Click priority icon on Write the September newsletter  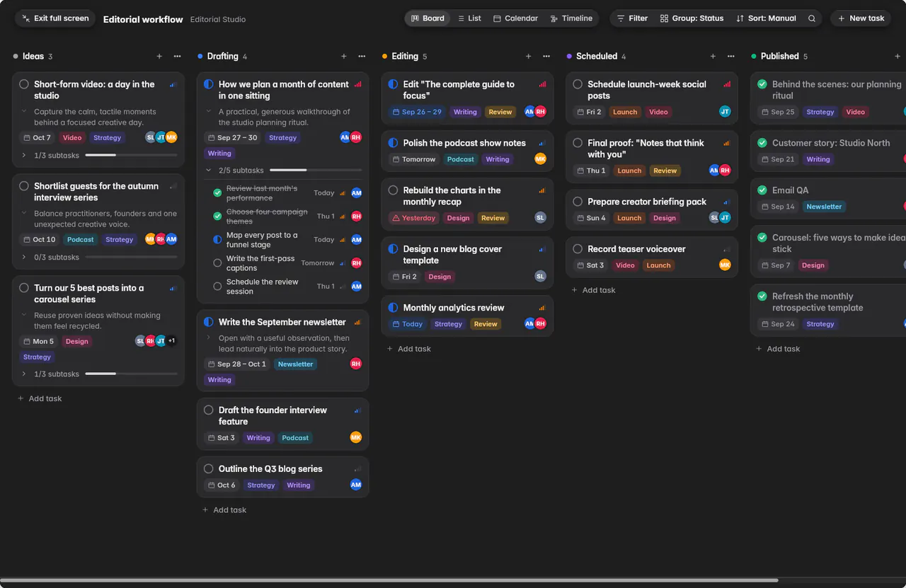tap(357, 323)
